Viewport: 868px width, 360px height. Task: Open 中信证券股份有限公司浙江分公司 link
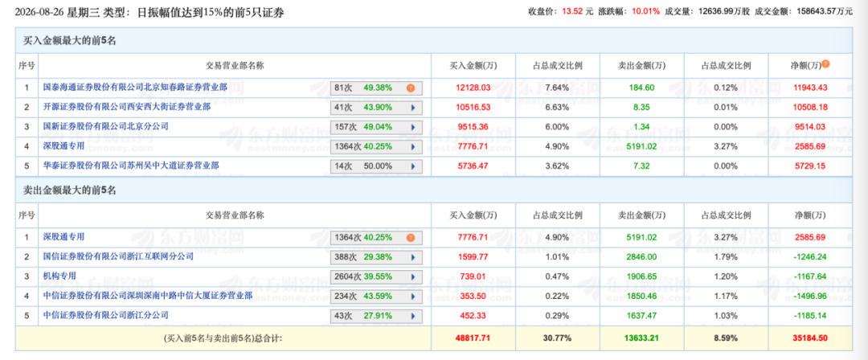pos(106,315)
